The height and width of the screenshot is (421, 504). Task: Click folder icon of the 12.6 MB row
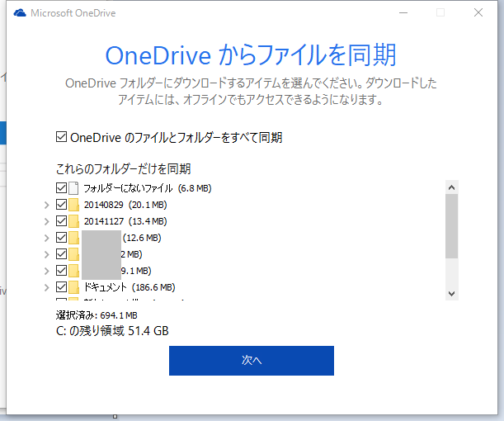pyautogui.click(x=73, y=238)
